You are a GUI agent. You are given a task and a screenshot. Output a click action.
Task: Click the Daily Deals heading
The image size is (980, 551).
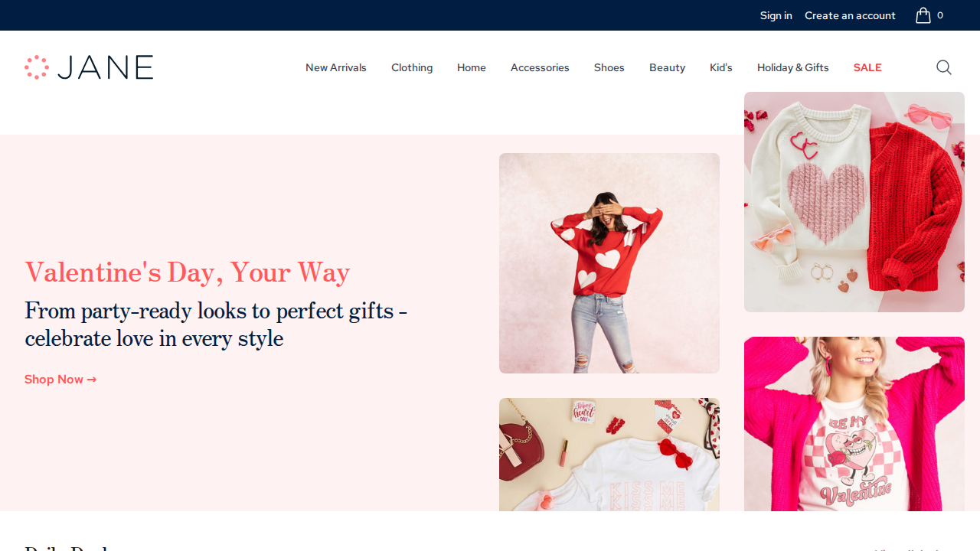[x=67, y=546]
